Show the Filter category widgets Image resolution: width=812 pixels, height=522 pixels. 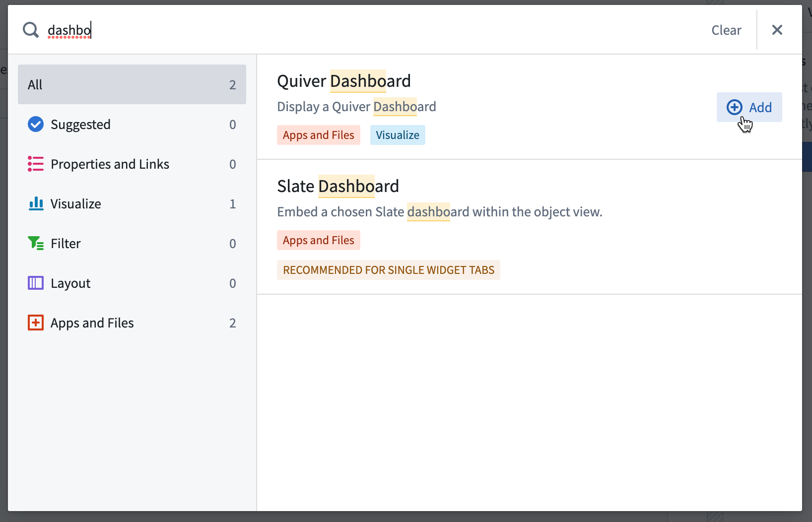pyautogui.click(x=132, y=243)
